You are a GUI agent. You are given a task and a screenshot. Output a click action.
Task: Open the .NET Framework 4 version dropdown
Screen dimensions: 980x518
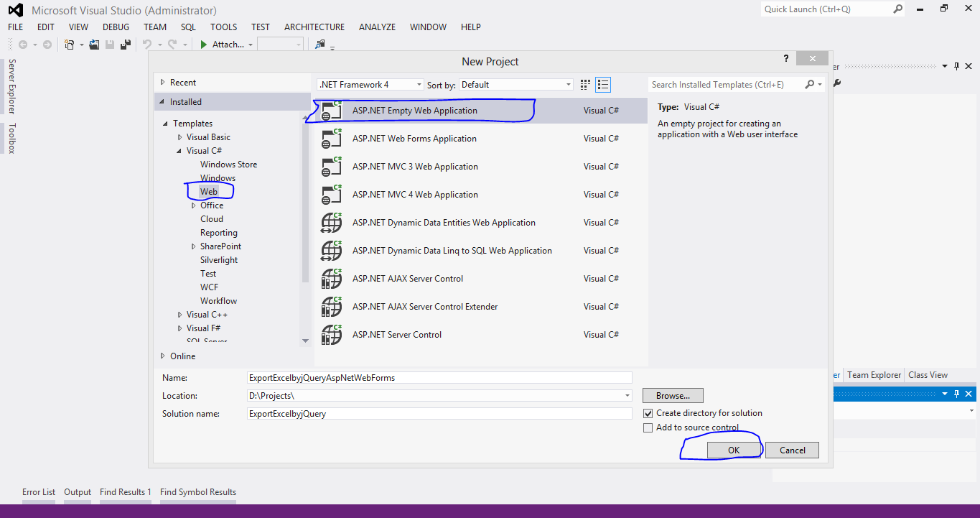(419, 85)
